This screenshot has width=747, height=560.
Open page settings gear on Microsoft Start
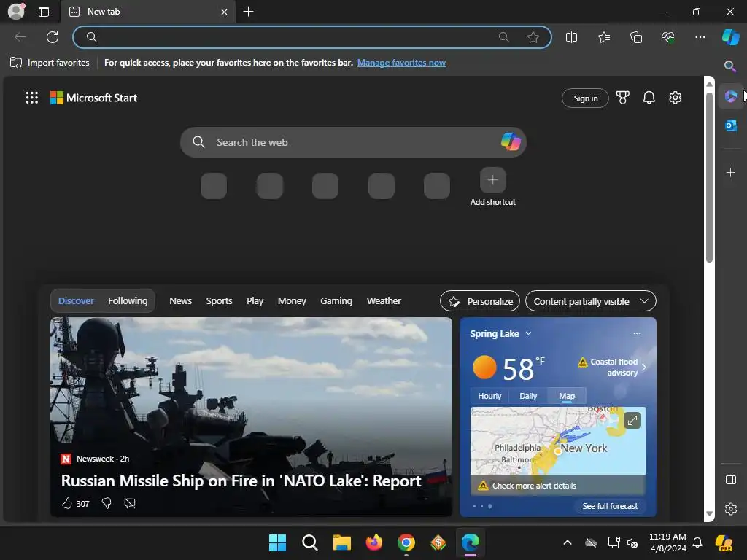[x=675, y=98]
